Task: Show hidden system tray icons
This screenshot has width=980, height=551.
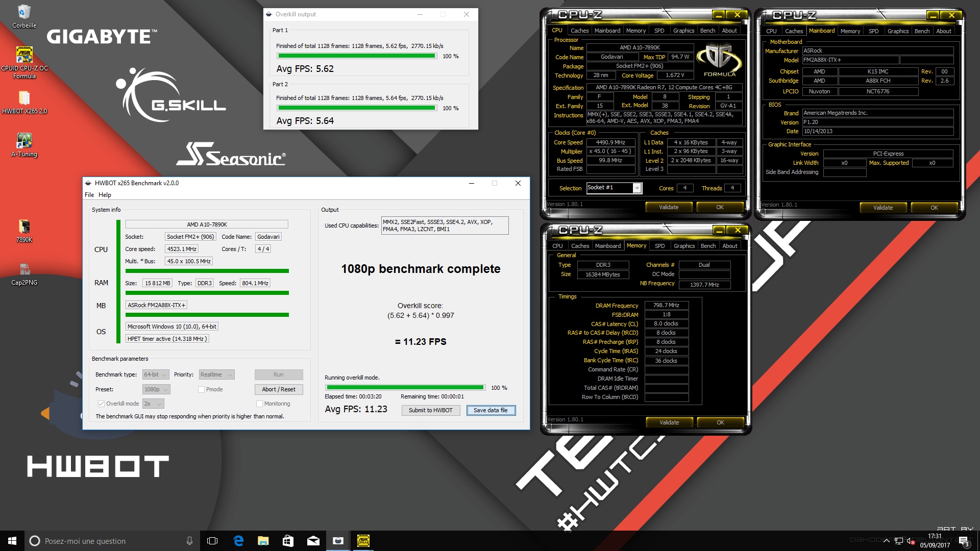Action: (887, 541)
